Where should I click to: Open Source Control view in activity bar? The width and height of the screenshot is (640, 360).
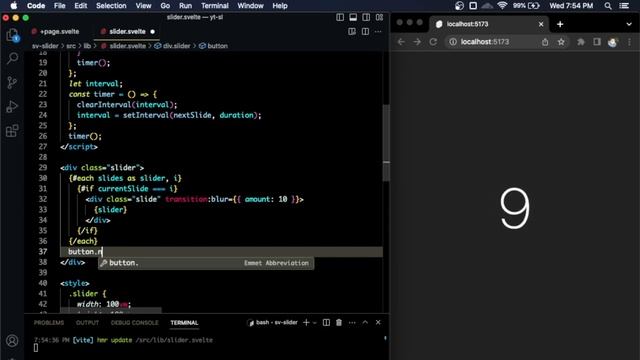click(12, 83)
